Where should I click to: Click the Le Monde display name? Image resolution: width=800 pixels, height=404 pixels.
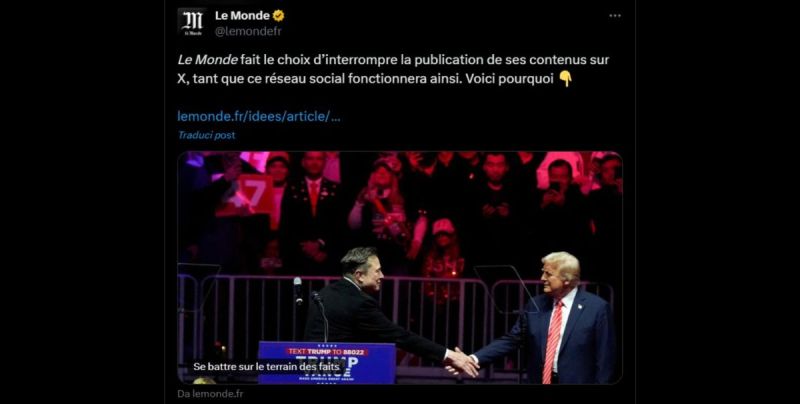[242, 16]
